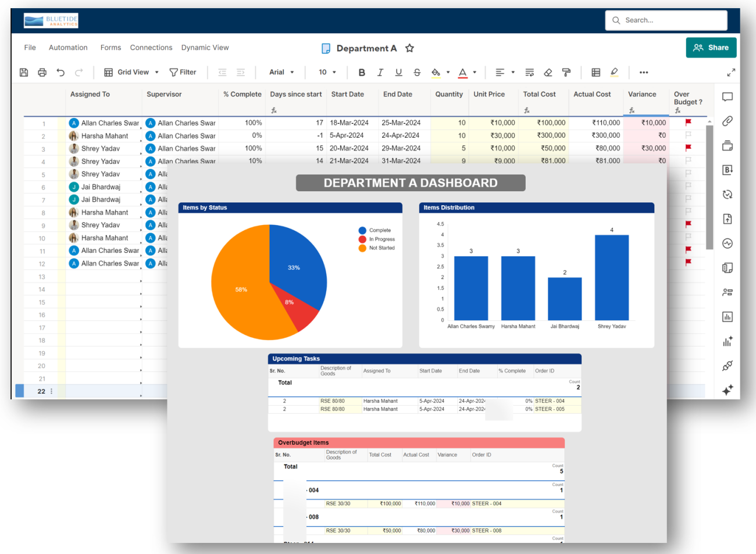Viewport: 756px width, 554px height.
Task: Open the Attachments paperclip panel
Action: 728,121
